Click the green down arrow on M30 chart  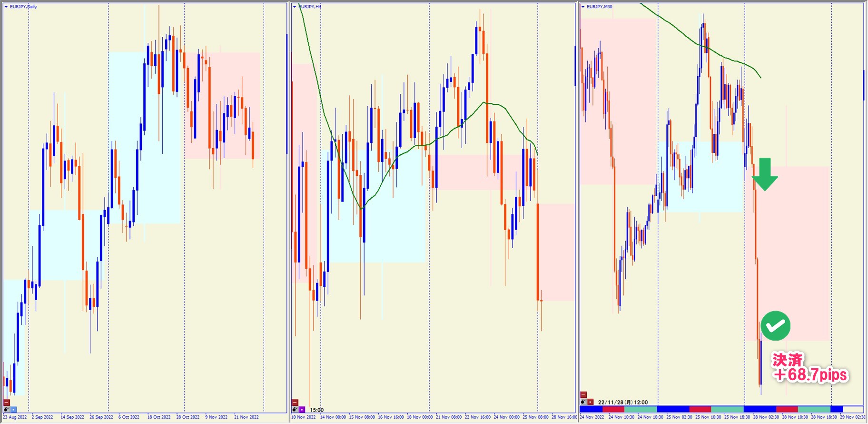pyautogui.click(x=765, y=174)
